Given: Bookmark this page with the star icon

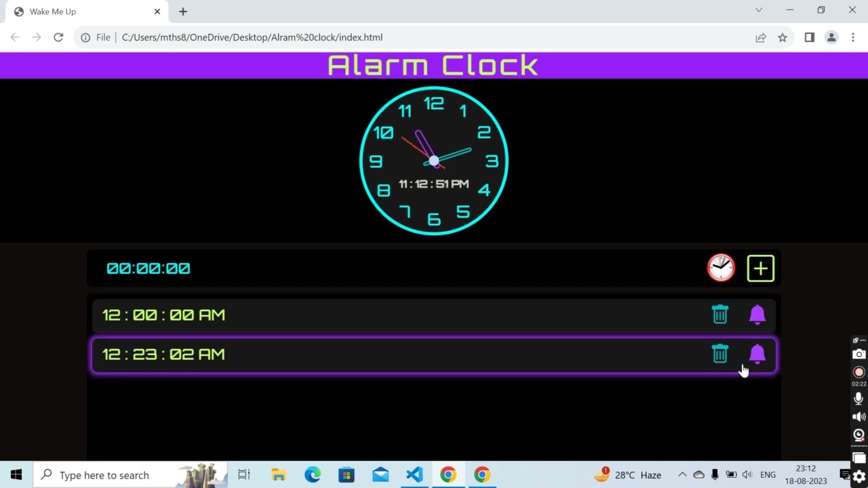Looking at the screenshot, I should tap(783, 37).
